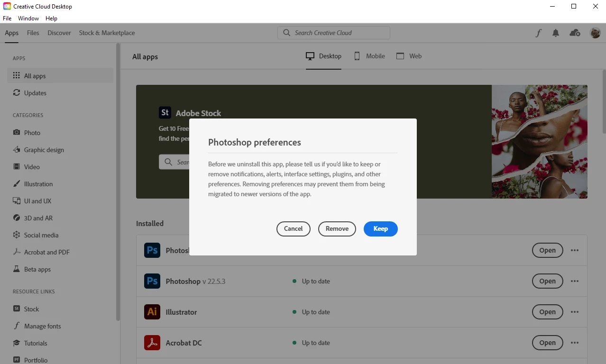606x364 pixels.
Task: Choose Acrobat and PDF category
Action: click(60, 252)
